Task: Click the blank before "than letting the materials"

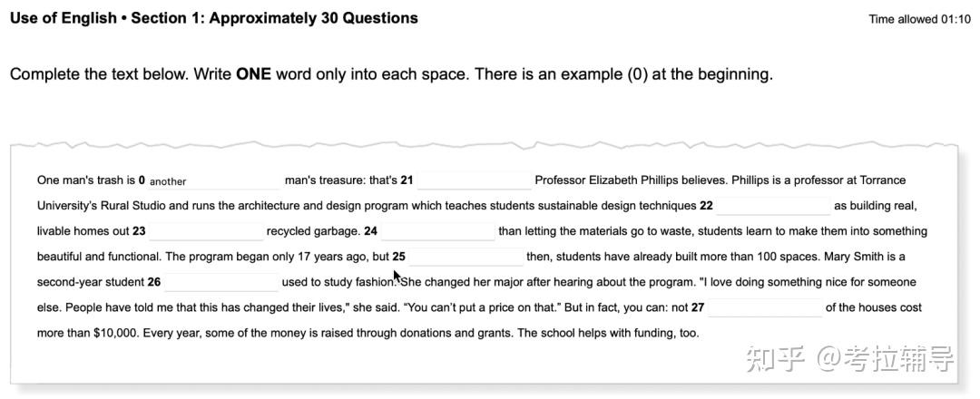Action: click(437, 231)
